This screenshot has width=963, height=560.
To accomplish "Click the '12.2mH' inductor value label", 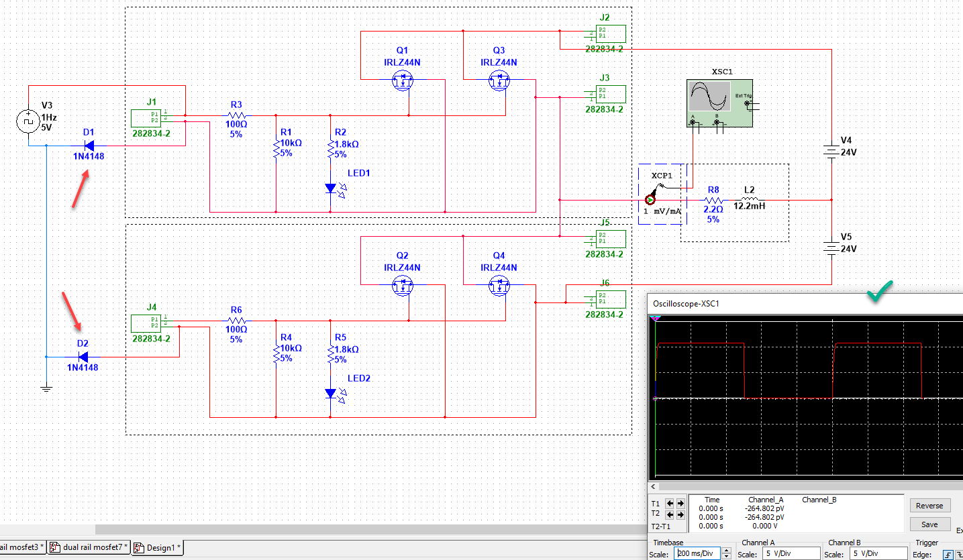I will click(x=749, y=207).
